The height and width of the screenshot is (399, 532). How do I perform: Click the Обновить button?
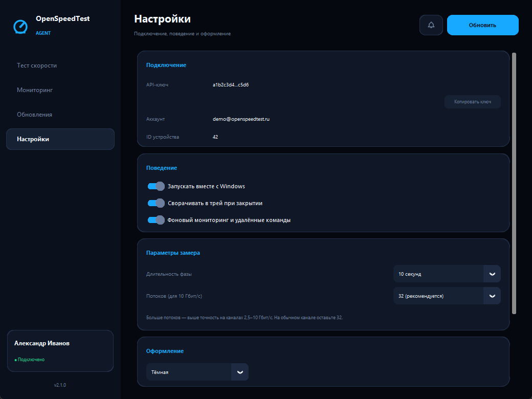point(482,25)
